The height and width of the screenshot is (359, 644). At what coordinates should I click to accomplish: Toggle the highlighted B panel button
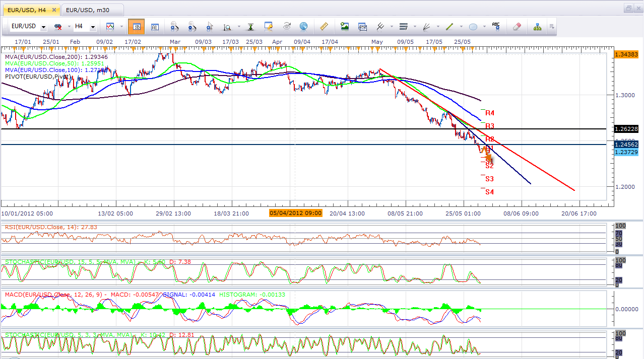pyautogui.click(x=136, y=26)
